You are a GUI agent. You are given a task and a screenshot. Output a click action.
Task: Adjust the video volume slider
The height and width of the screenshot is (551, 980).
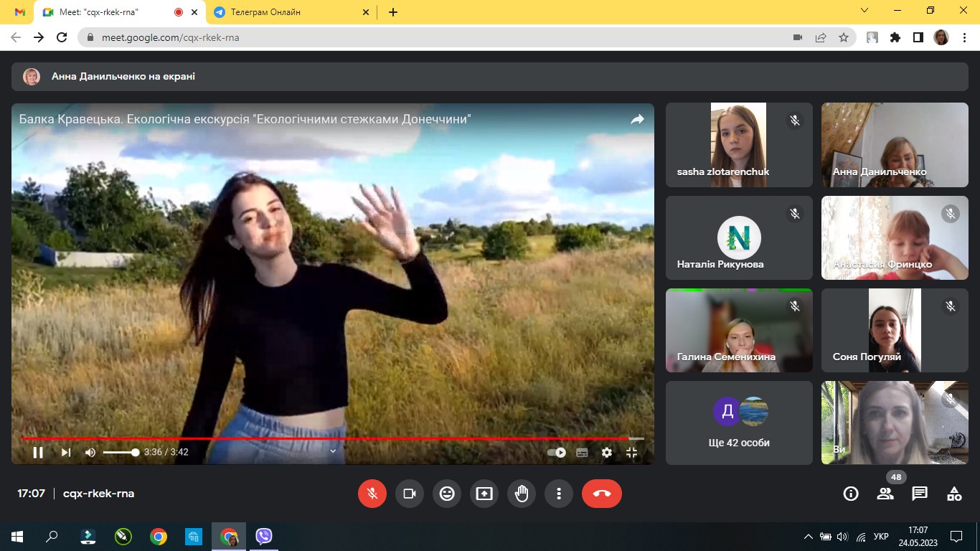coord(121,452)
